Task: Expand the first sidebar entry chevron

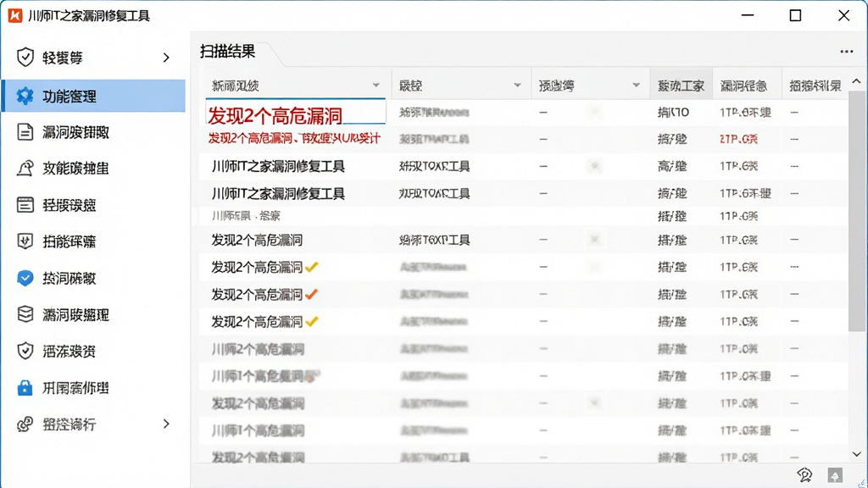Action: pos(166,58)
